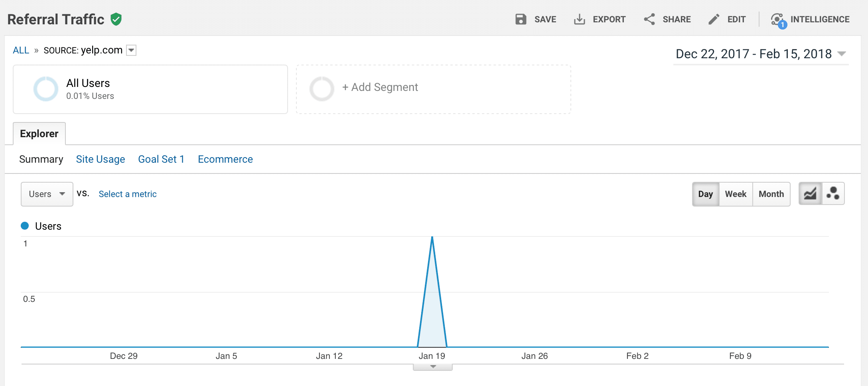Expand the chart annotations drawer arrow
This screenshot has height=386, width=868.
point(433,367)
